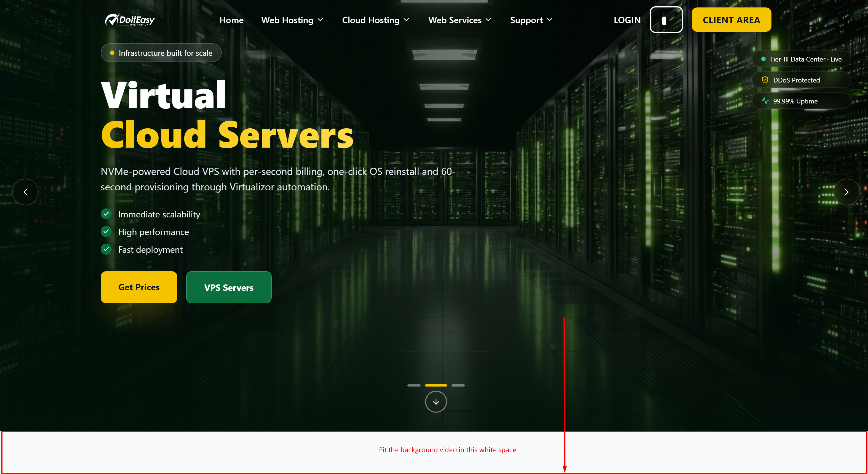This screenshot has height=474, width=868.
Task: Expand the Cloud Hosting dropdown
Action: pos(375,20)
